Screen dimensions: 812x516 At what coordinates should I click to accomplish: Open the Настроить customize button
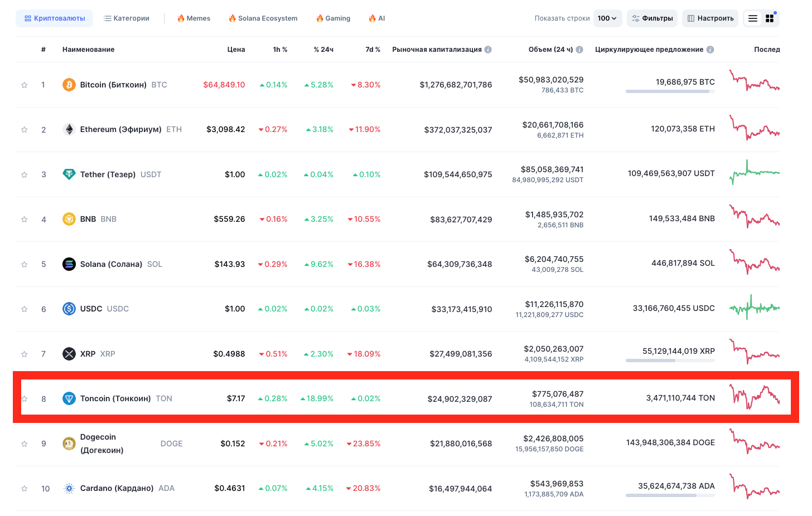pos(710,18)
